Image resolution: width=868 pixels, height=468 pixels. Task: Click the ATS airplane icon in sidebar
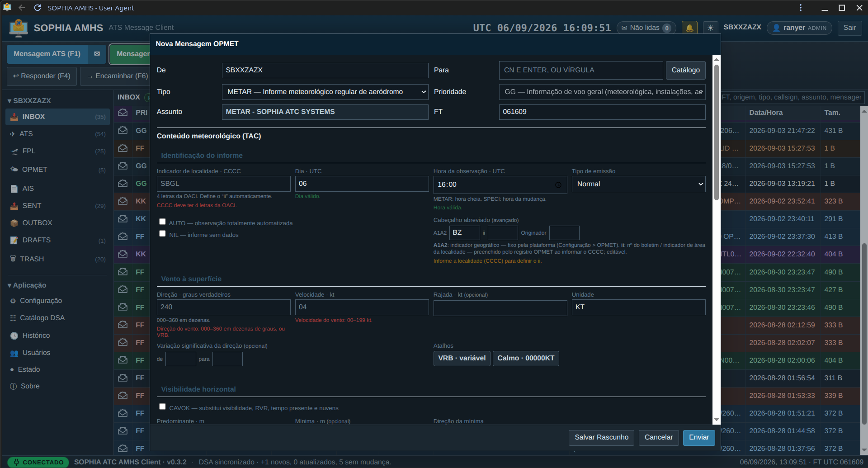coord(13,134)
